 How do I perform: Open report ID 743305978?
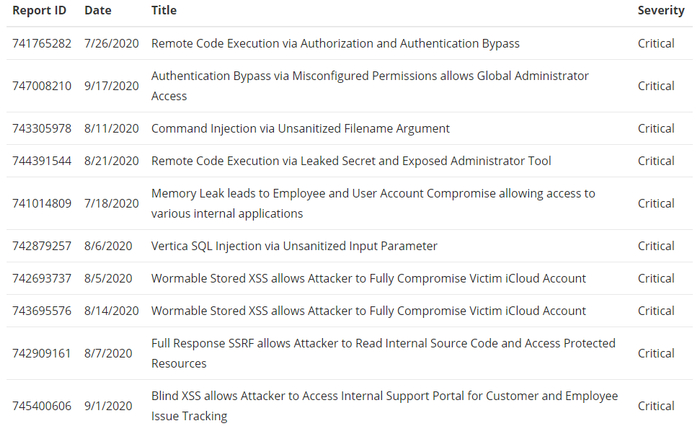pos(42,129)
